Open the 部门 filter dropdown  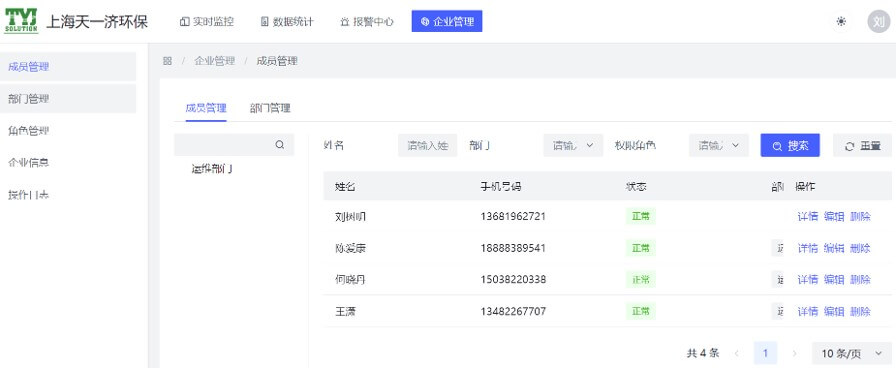(573, 146)
